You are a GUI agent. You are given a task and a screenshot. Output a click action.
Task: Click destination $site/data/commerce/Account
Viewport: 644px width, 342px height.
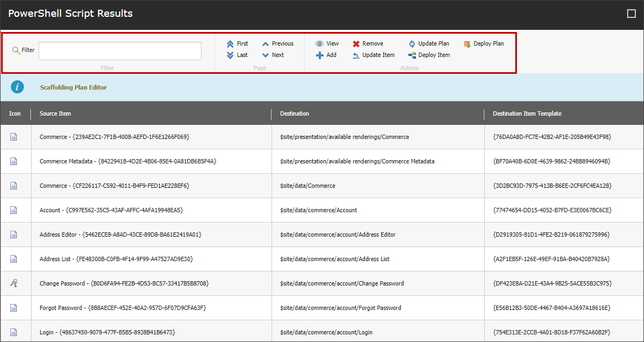tap(318, 210)
